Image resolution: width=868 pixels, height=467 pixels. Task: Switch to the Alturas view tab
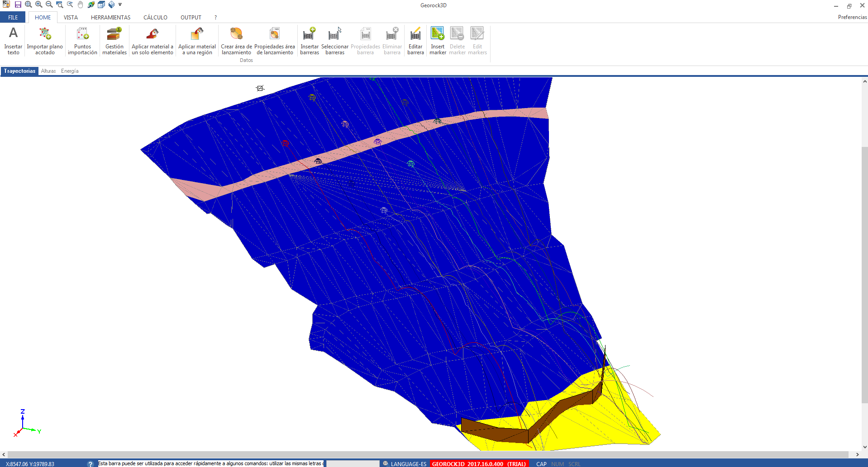pos(48,71)
